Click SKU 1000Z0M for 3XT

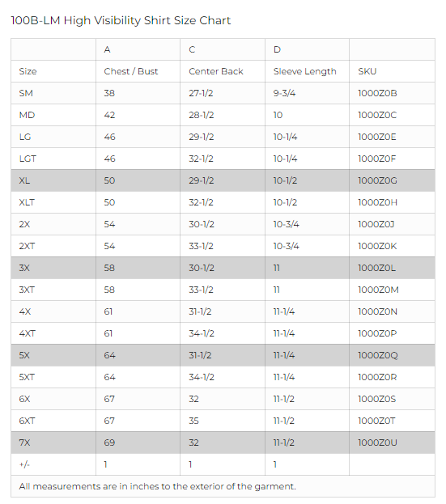point(378,290)
